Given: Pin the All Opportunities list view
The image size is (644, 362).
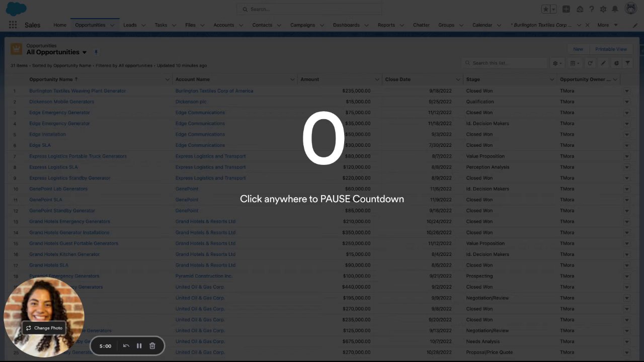Looking at the screenshot, I should 96,52.
